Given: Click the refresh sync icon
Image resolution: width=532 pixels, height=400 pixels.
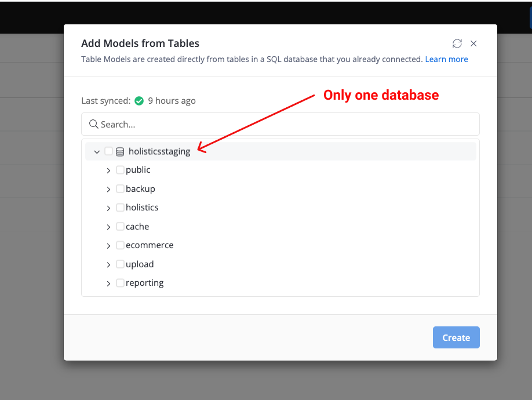Looking at the screenshot, I should [x=457, y=43].
